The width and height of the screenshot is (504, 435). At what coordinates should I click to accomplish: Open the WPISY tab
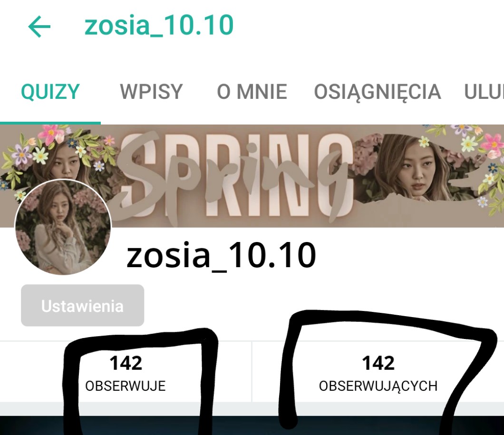click(151, 92)
